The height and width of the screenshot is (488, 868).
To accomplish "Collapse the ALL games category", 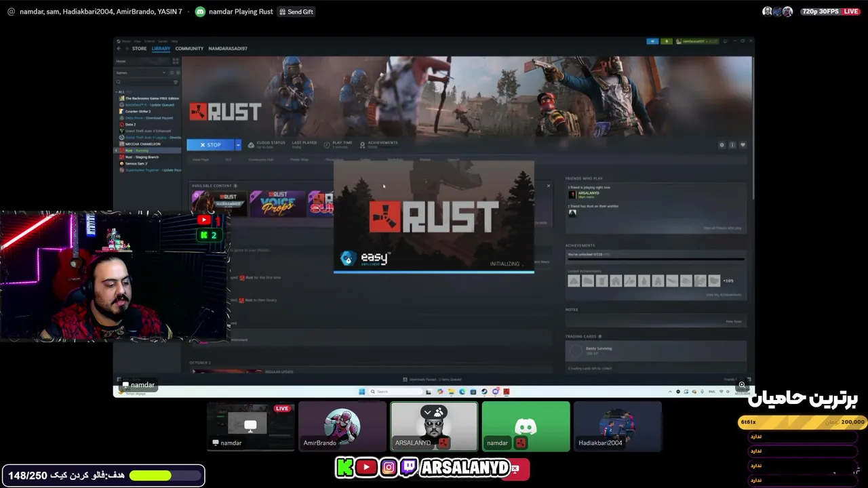I will (121, 91).
